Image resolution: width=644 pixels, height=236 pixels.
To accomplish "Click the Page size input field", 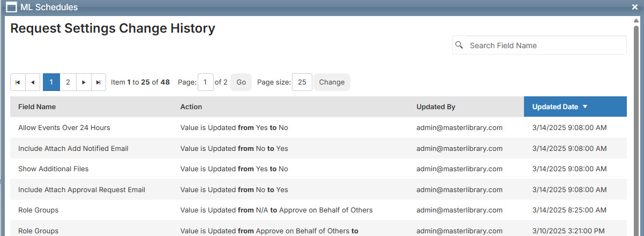I will pos(302,82).
